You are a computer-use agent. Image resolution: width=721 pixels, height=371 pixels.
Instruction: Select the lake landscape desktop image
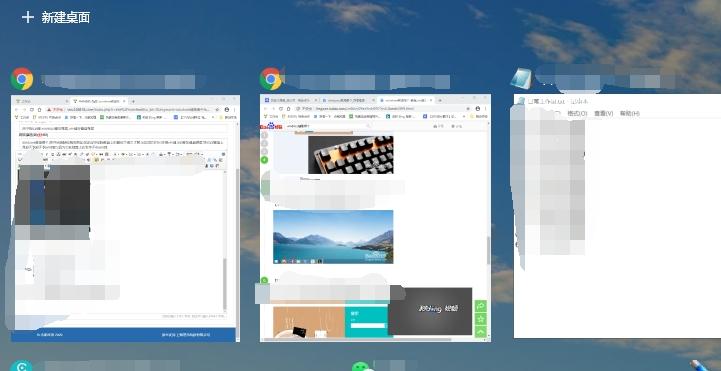pyautogui.click(x=333, y=237)
